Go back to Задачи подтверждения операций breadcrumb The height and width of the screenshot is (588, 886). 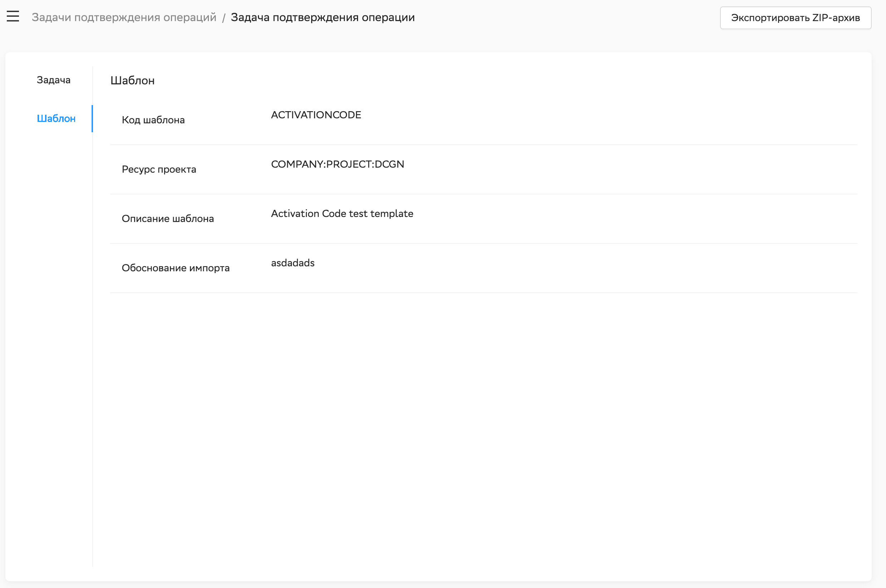(x=124, y=17)
